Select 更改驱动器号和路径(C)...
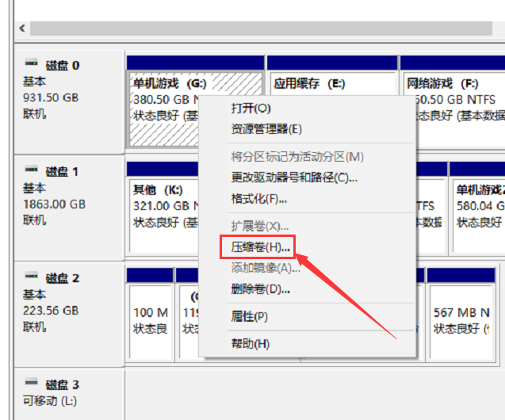The width and height of the screenshot is (505, 420). (294, 178)
